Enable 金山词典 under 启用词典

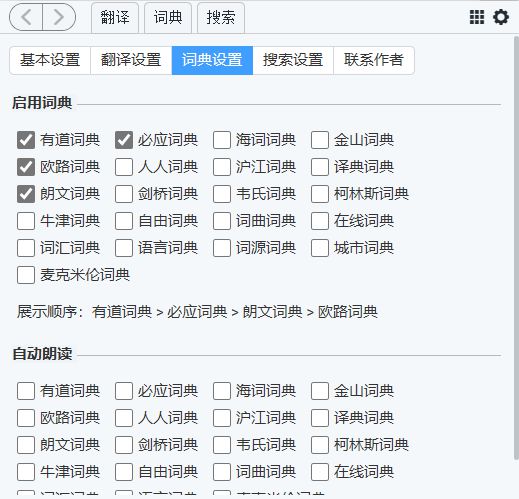coord(320,140)
